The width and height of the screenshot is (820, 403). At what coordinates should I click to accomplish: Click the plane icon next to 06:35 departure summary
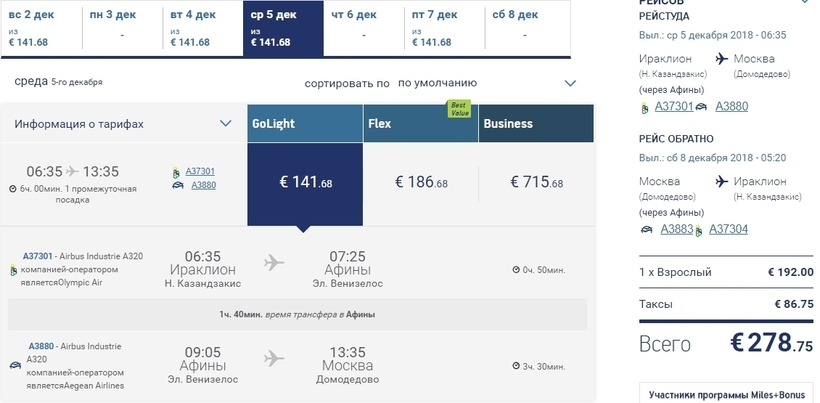click(x=73, y=171)
